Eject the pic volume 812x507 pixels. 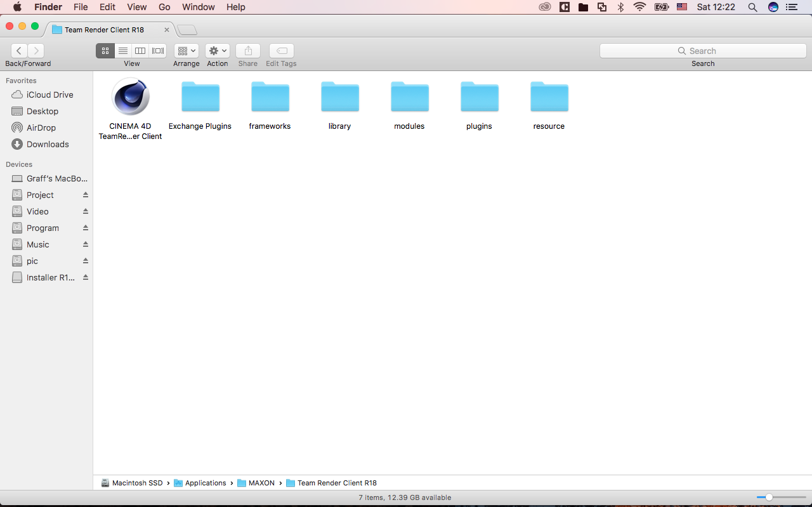click(86, 261)
